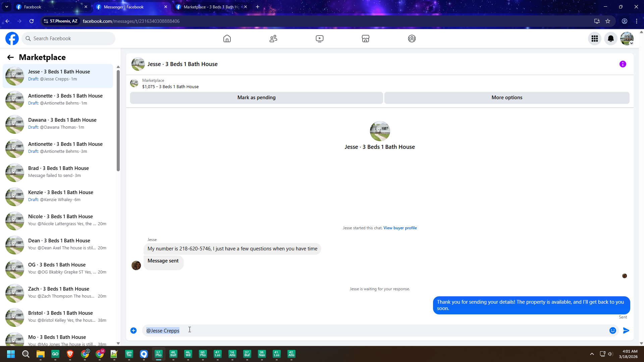This screenshot has width=644, height=362.
Task: Open Antonette chat with 1m draft
Action: click(58, 100)
